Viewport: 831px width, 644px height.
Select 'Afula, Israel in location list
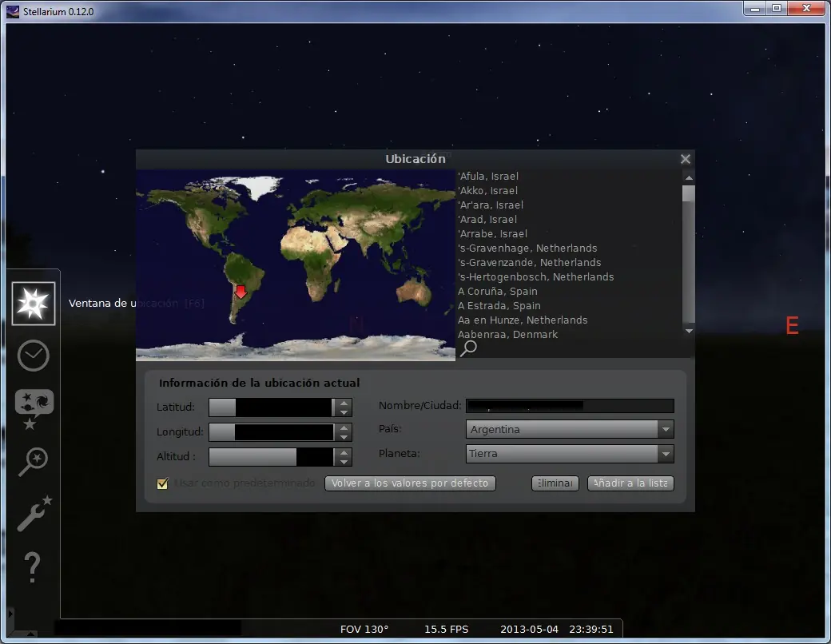[x=489, y=177]
